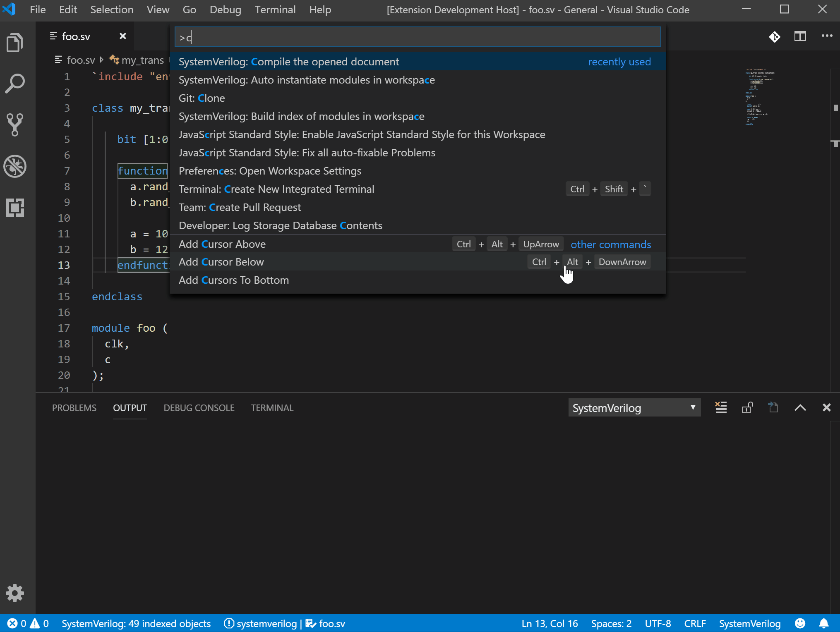The height and width of the screenshot is (632, 840).
Task: Select the PROBLEMS tab in panel
Action: tap(74, 407)
